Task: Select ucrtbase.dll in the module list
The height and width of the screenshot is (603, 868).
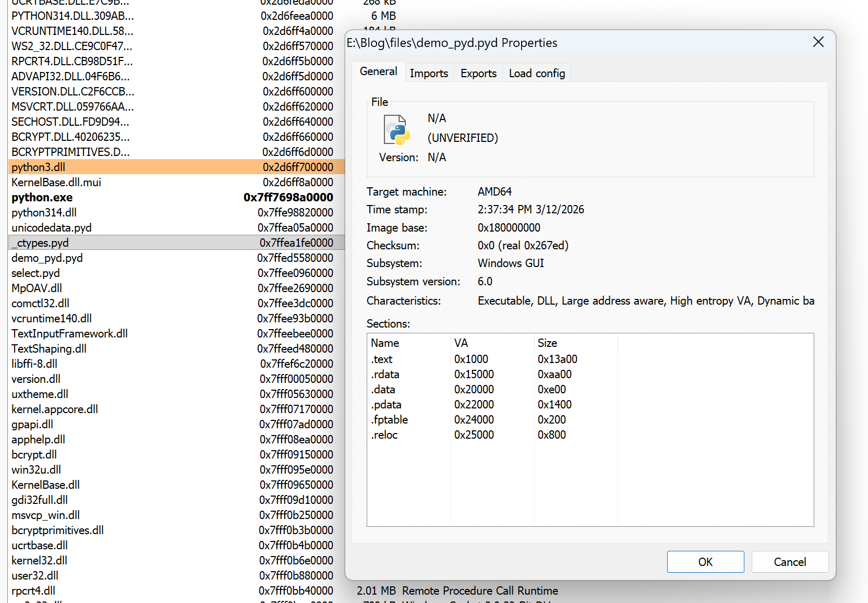Action: pos(177,546)
